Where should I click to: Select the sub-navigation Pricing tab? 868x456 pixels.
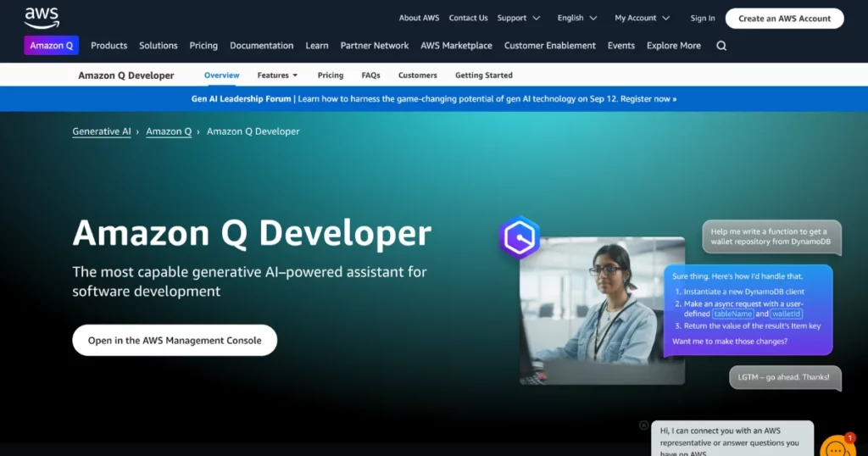(x=331, y=75)
